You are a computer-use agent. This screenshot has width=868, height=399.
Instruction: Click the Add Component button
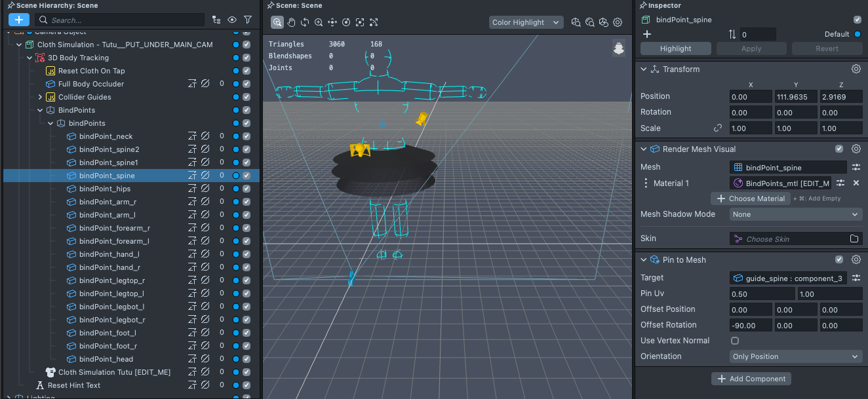[751, 379]
